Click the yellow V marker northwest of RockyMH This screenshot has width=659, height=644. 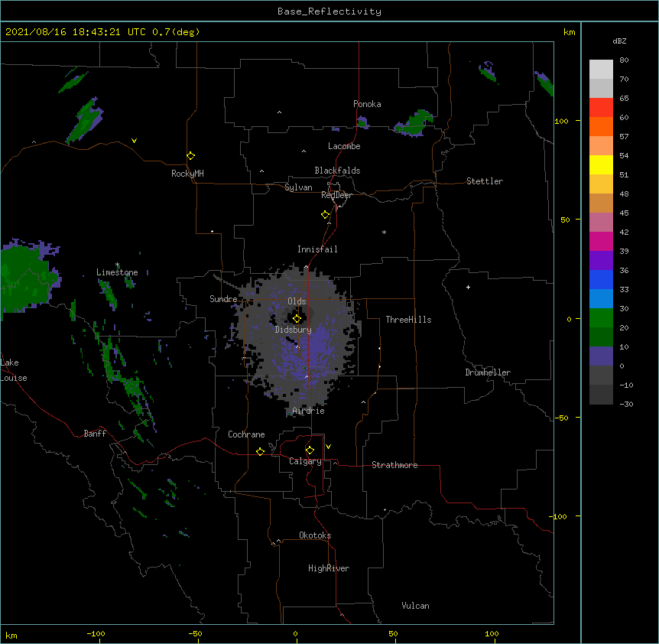point(134,141)
